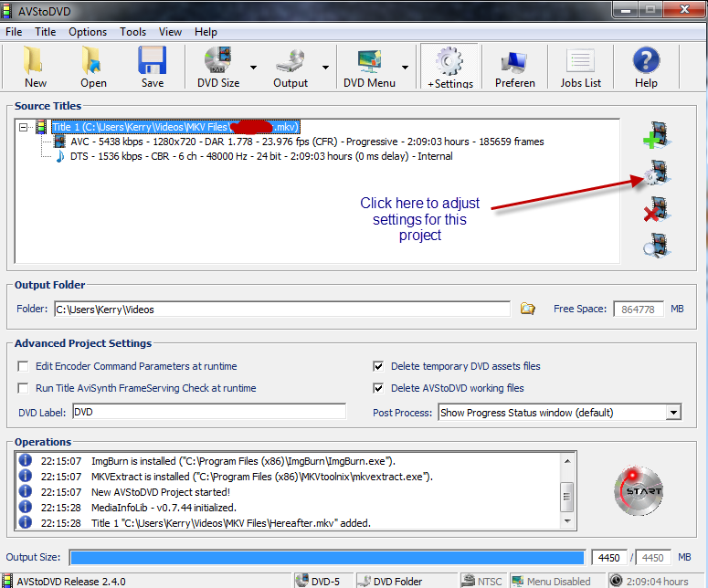708x588 pixels.
Task: Click the AVStoDVD title bar app icon
Action: (x=6, y=11)
